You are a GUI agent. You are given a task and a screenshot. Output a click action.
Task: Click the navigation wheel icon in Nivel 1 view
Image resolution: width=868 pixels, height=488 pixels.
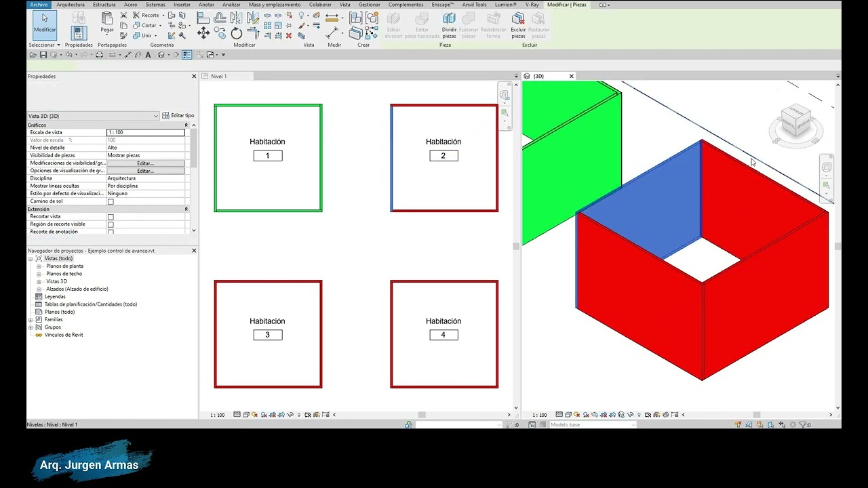(x=504, y=95)
